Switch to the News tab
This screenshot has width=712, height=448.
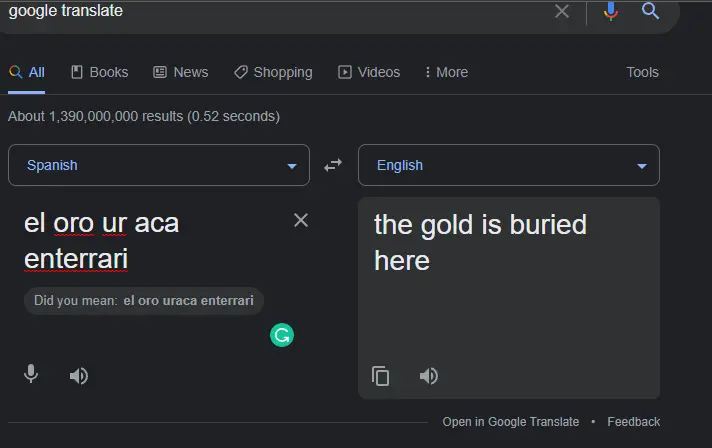181,72
